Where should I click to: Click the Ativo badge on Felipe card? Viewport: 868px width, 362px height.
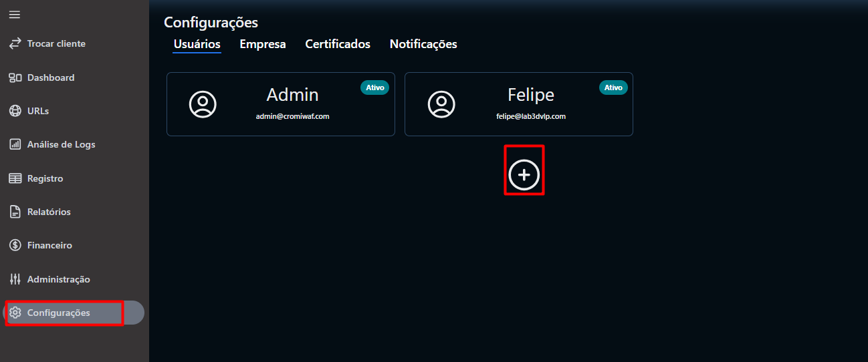613,87
